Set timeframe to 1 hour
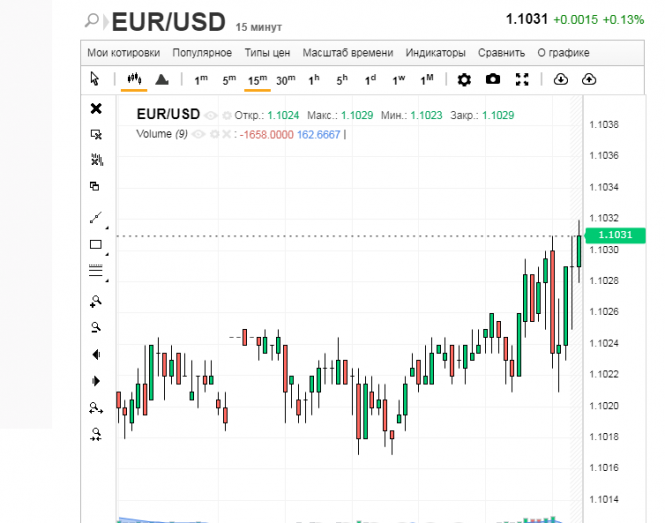 coord(313,80)
